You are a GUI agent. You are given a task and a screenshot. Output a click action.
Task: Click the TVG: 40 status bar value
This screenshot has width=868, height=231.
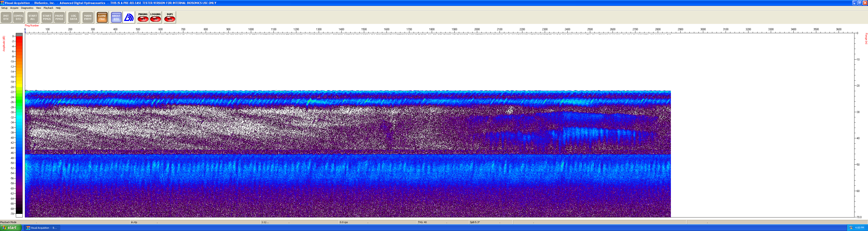click(422, 222)
